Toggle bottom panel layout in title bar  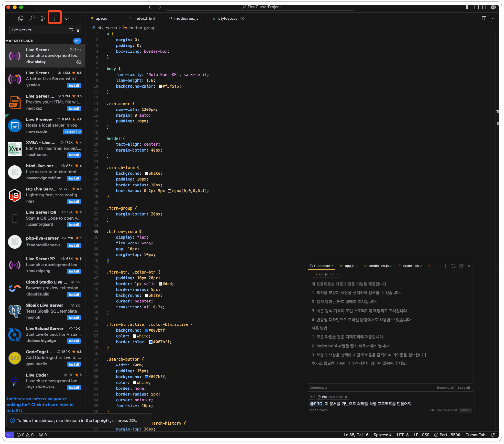point(476,7)
